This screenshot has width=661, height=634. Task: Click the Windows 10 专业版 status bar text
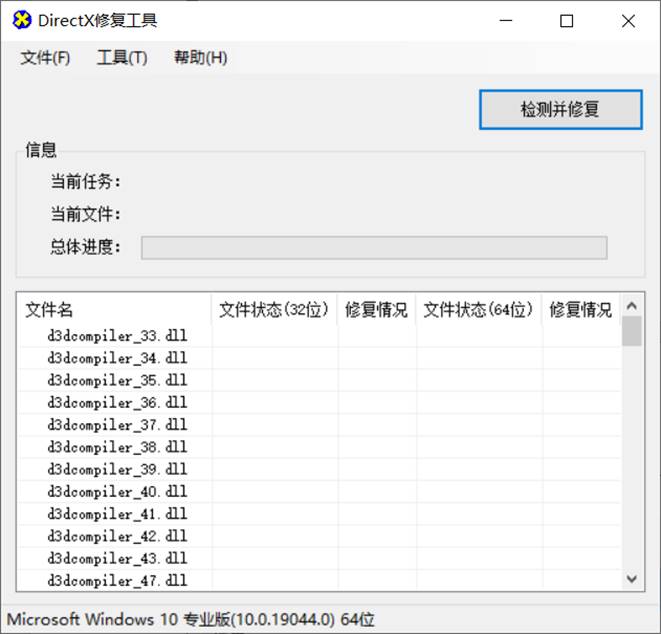tap(191, 620)
